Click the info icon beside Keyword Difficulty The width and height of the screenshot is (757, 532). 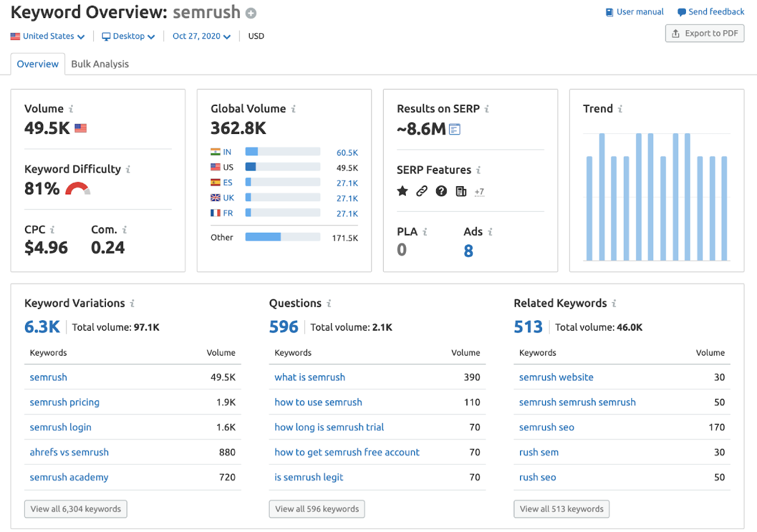(128, 169)
